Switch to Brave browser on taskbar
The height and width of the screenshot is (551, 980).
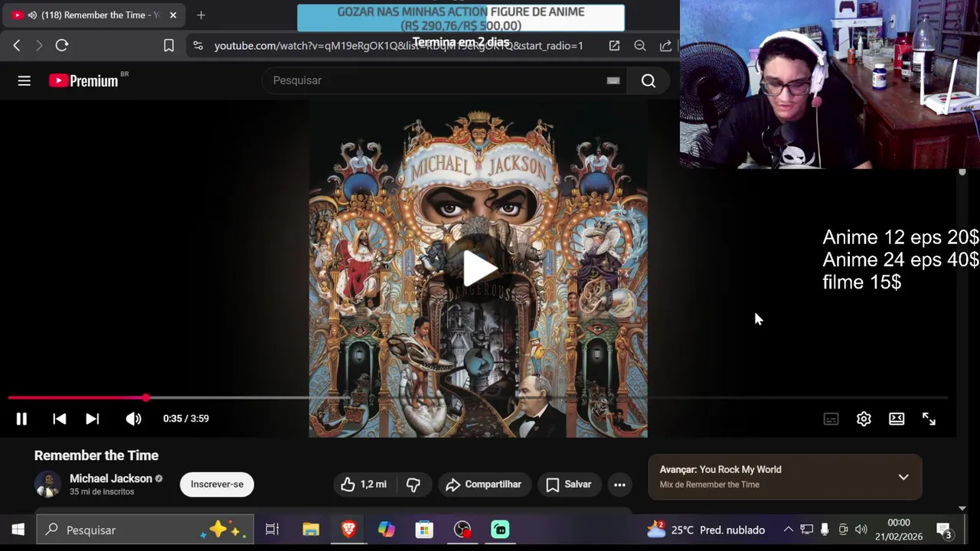click(349, 530)
